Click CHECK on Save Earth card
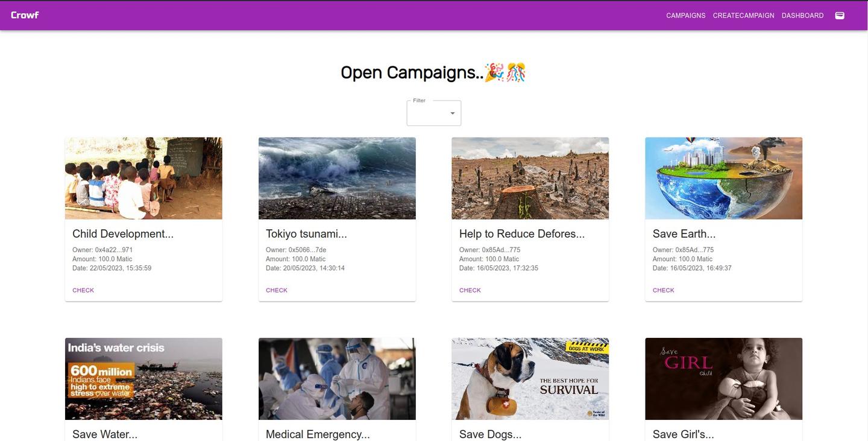The height and width of the screenshot is (441, 868). click(x=663, y=290)
